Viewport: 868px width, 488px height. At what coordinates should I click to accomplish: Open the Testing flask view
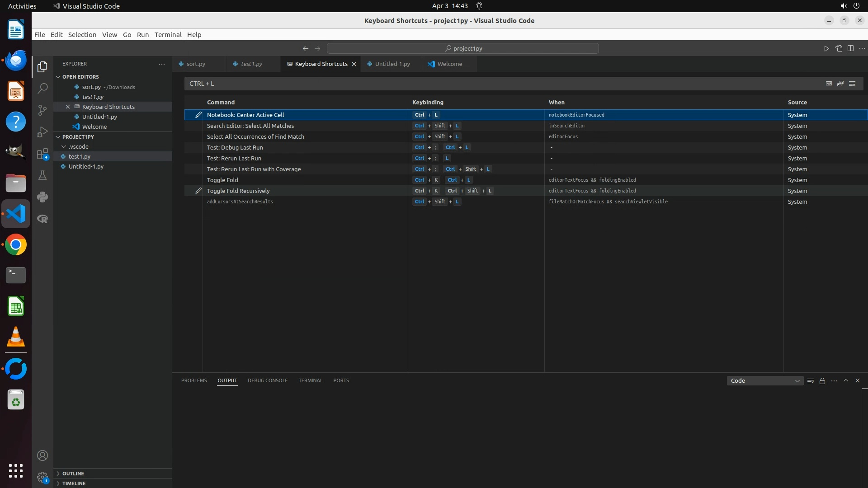pyautogui.click(x=42, y=175)
